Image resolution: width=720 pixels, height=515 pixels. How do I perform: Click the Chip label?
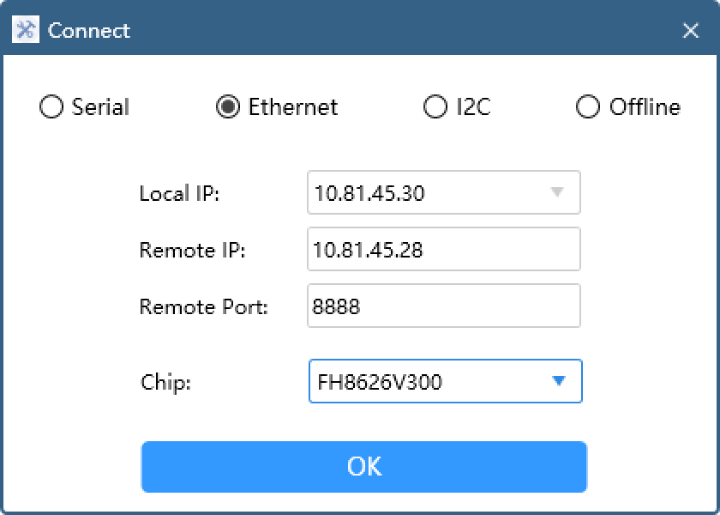pos(166,382)
